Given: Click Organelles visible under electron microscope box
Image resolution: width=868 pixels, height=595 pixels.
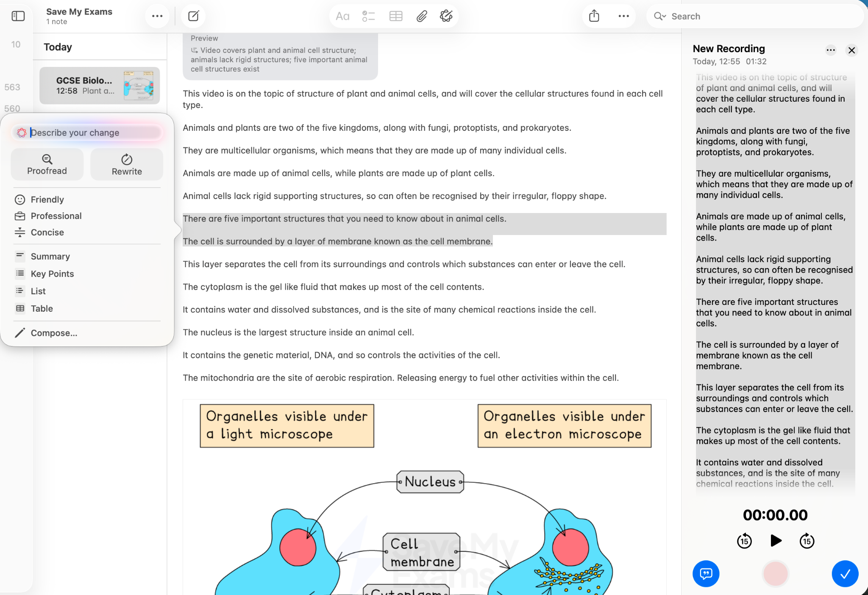Looking at the screenshot, I should (565, 426).
